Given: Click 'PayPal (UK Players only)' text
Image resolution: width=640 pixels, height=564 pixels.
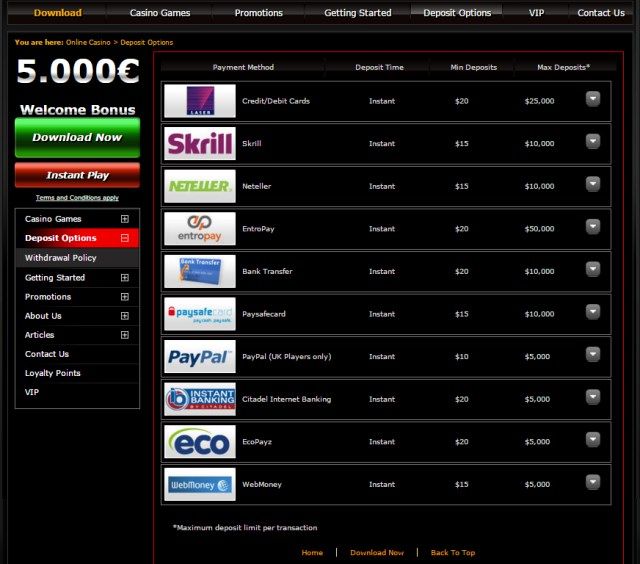Looking at the screenshot, I should [x=287, y=357].
